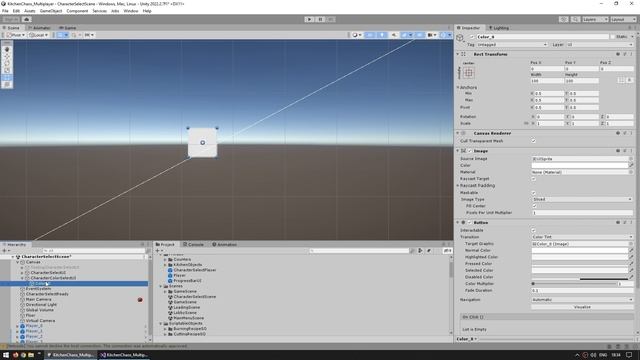Select Main Camera in Hierarchy

tap(38, 300)
